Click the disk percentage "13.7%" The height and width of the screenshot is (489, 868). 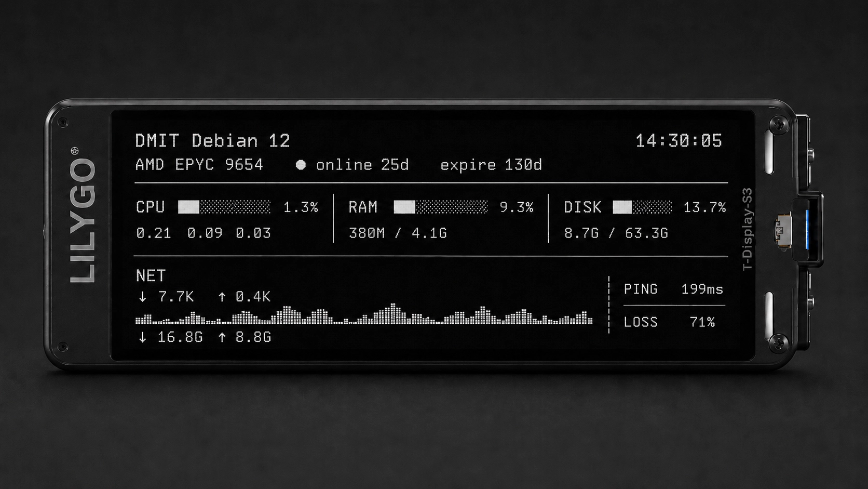(x=704, y=207)
